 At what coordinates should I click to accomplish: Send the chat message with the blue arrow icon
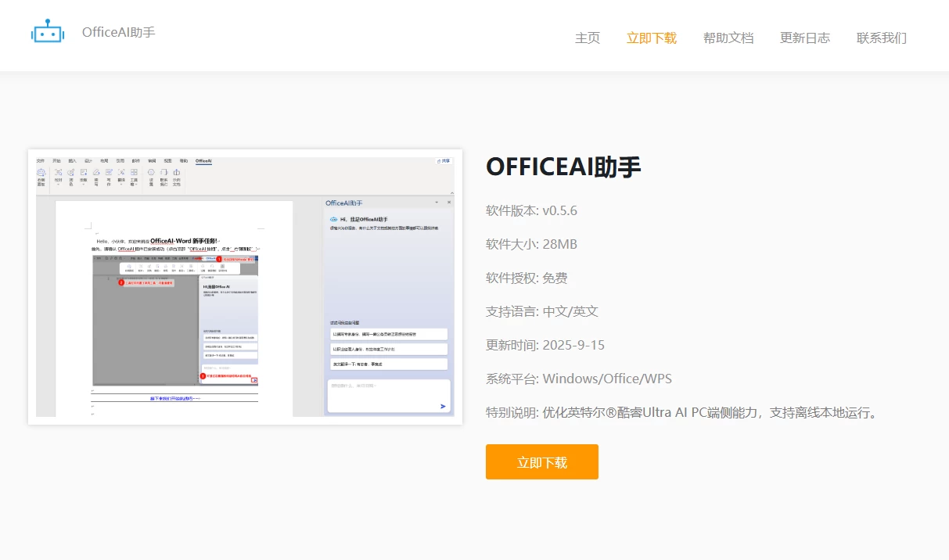[442, 405]
